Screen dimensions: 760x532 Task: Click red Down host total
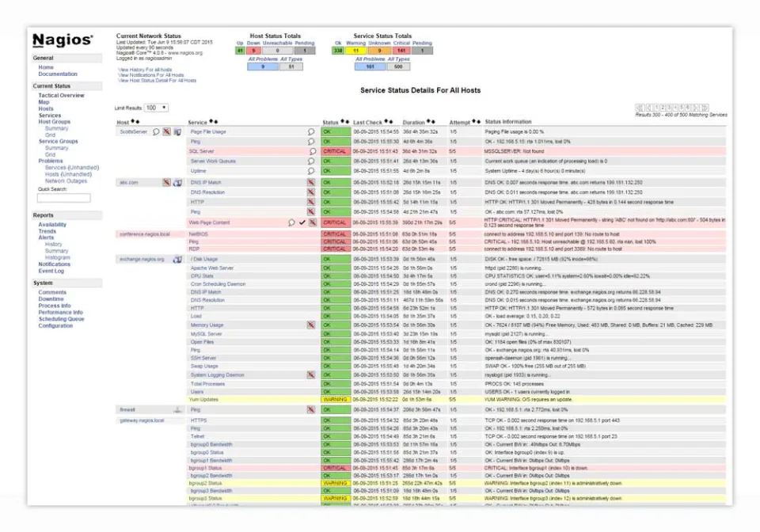pos(253,51)
